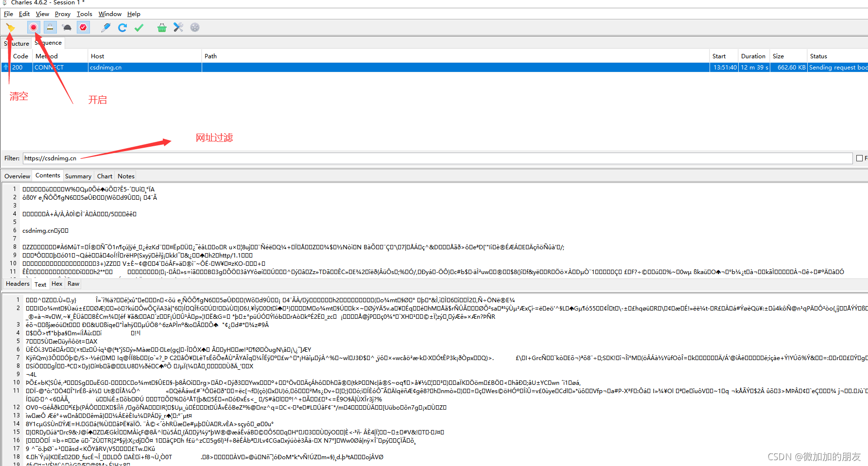This screenshot has height=466, width=868.
Task: Switch to the Structure tab
Action: [17, 43]
